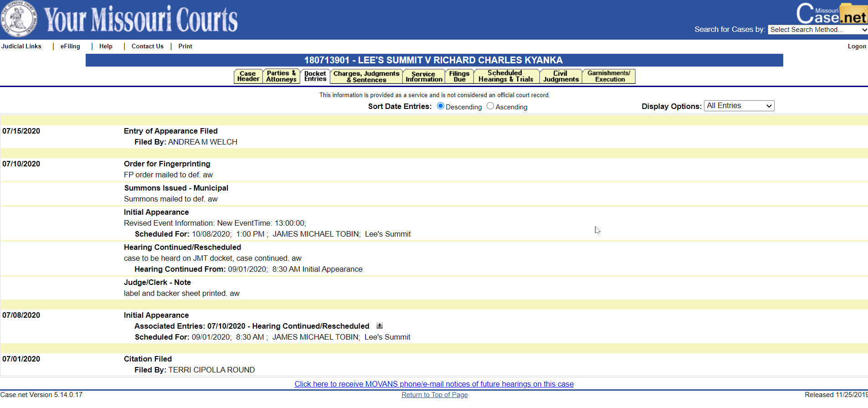Click 'Hearing Continued From: 09/01/2020' line

click(x=248, y=269)
